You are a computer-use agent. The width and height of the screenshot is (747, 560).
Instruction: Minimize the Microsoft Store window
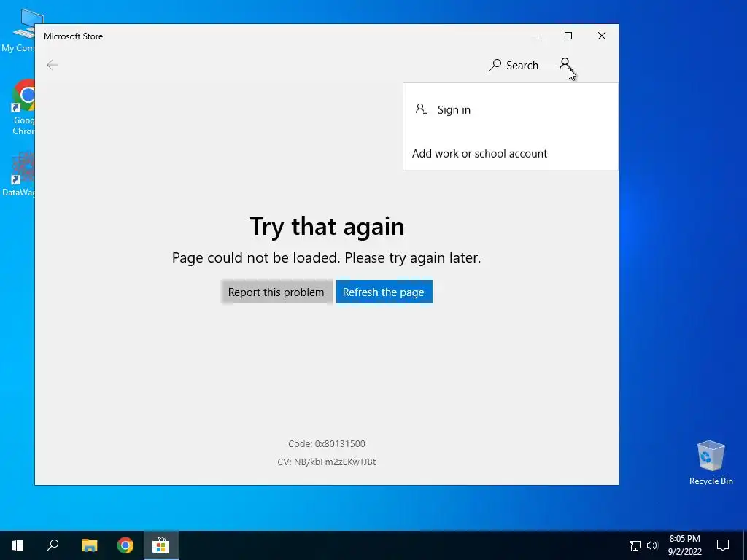(x=535, y=36)
